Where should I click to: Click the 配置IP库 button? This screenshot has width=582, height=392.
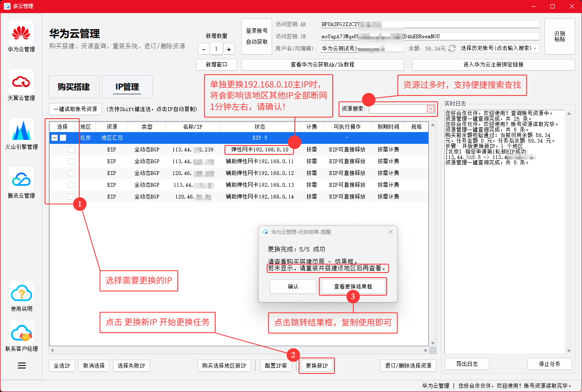[x=276, y=366]
